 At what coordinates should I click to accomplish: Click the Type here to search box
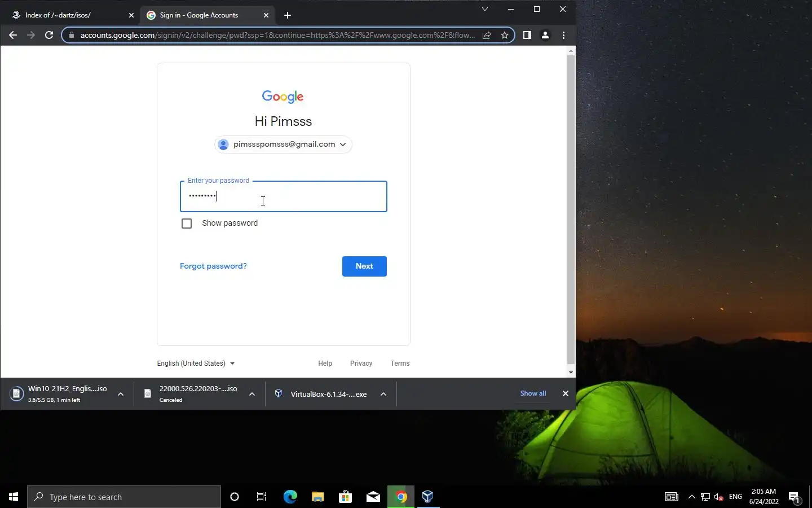click(x=124, y=497)
